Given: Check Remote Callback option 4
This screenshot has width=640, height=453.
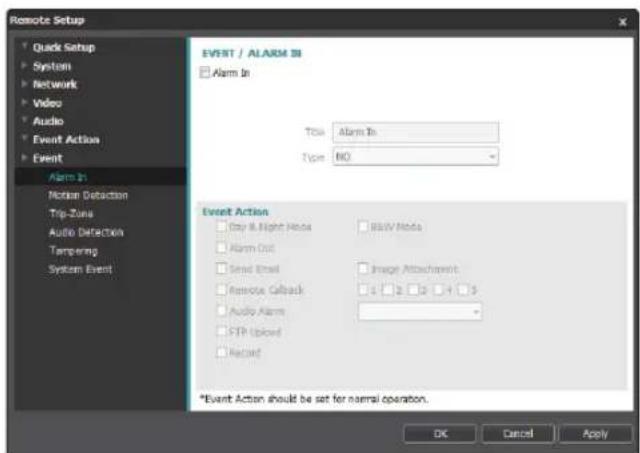Looking at the screenshot, I should tap(438, 290).
